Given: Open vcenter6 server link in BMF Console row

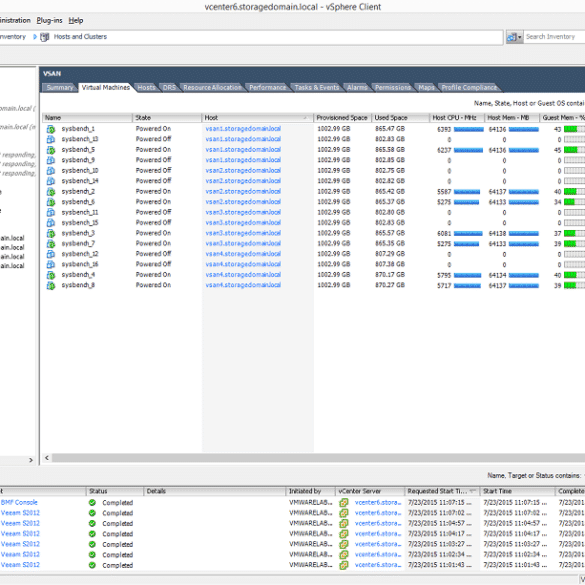Looking at the screenshot, I should 378,503.
